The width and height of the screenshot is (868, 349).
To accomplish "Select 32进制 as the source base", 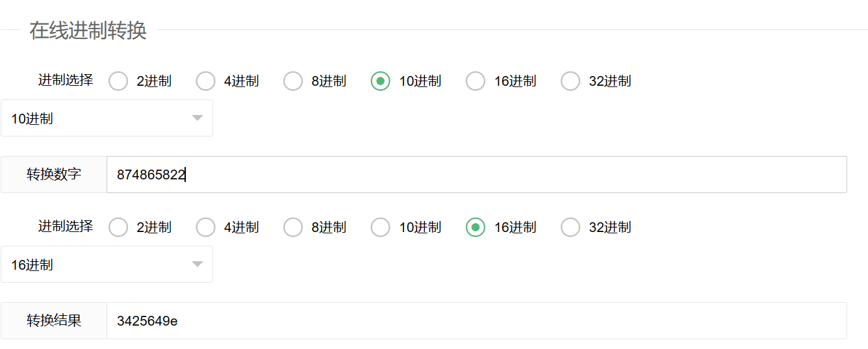I will point(570,81).
